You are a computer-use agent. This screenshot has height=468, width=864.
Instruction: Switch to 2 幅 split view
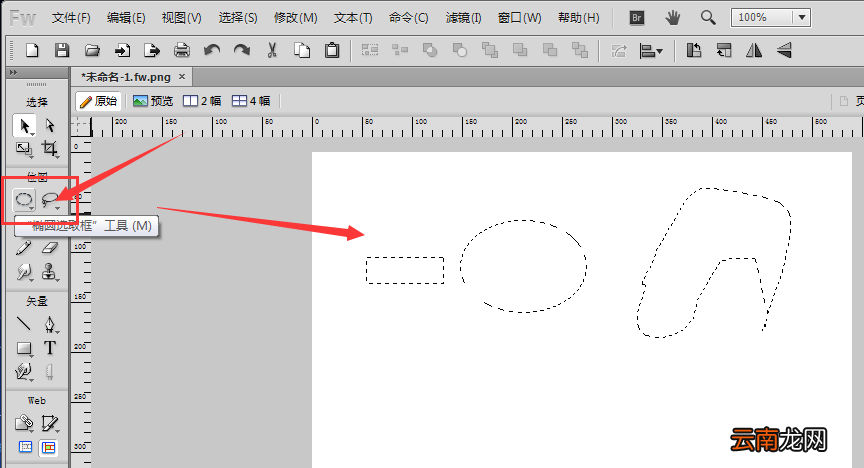202,101
